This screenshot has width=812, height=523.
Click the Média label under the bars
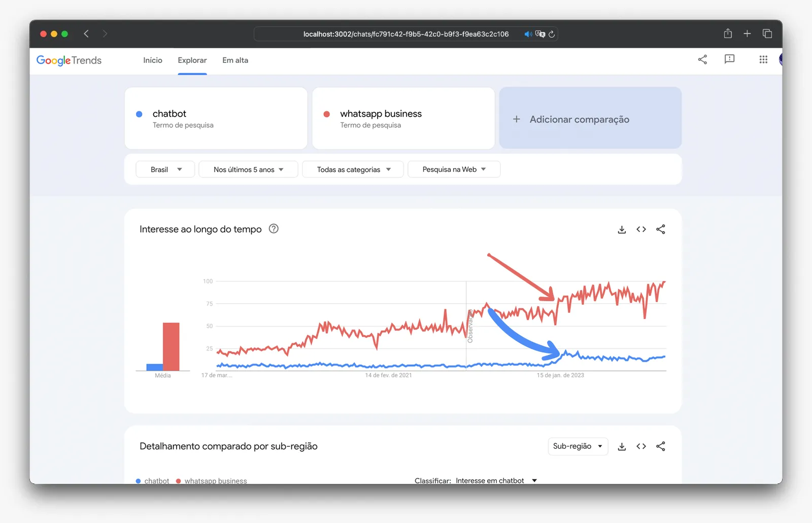[x=163, y=376]
